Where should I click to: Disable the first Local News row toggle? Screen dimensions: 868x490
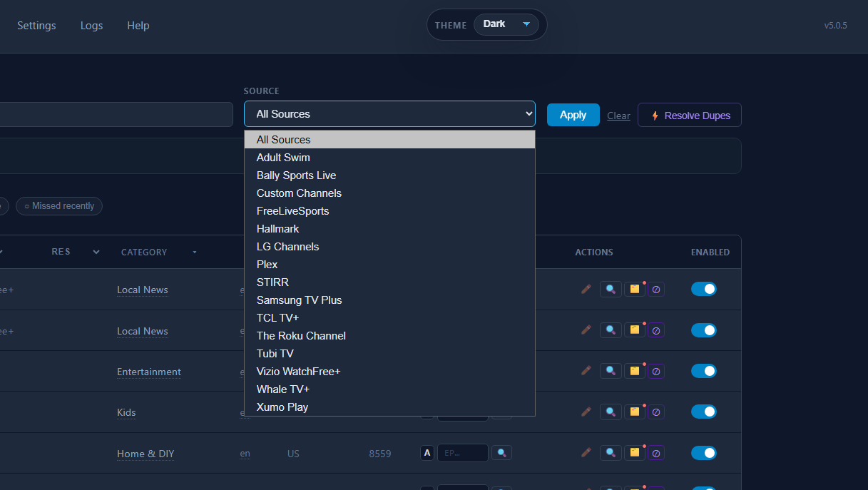click(704, 289)
